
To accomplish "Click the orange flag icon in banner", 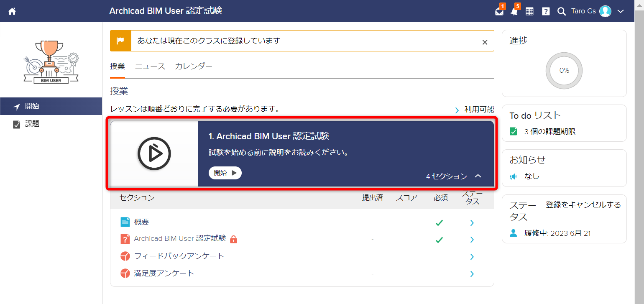I will pos(120,41).
